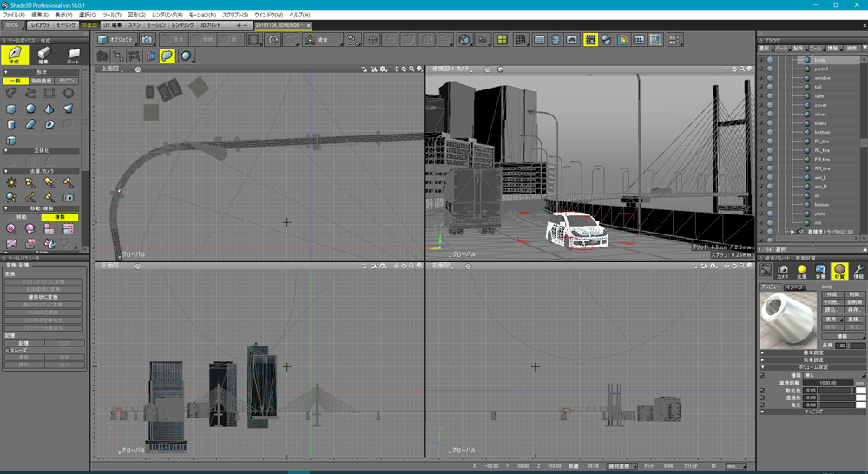Screen dimensions: 868x474
Task: Create a cone from the toolbox shapes
Action: (x=49, y=109)
